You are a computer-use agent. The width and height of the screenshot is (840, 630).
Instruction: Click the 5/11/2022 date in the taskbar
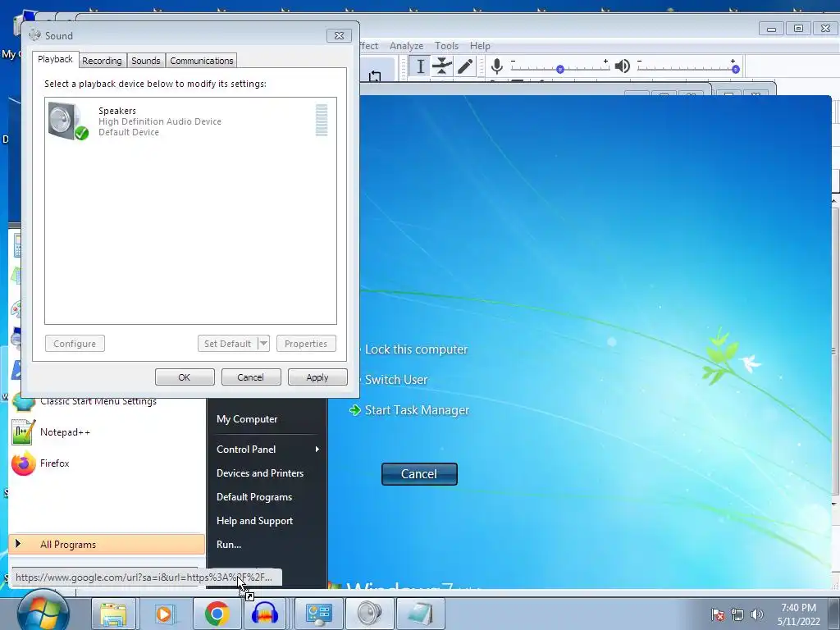pyautogui.click(x=798, y=622)
